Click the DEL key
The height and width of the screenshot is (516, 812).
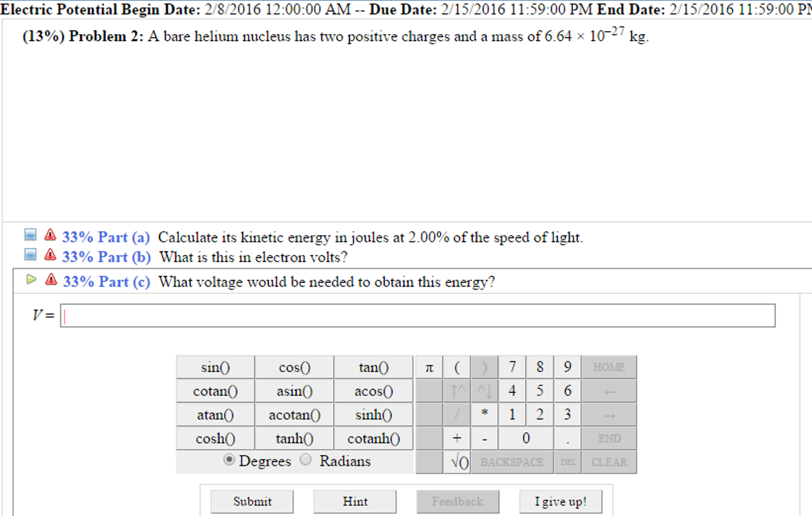point(567,462)
